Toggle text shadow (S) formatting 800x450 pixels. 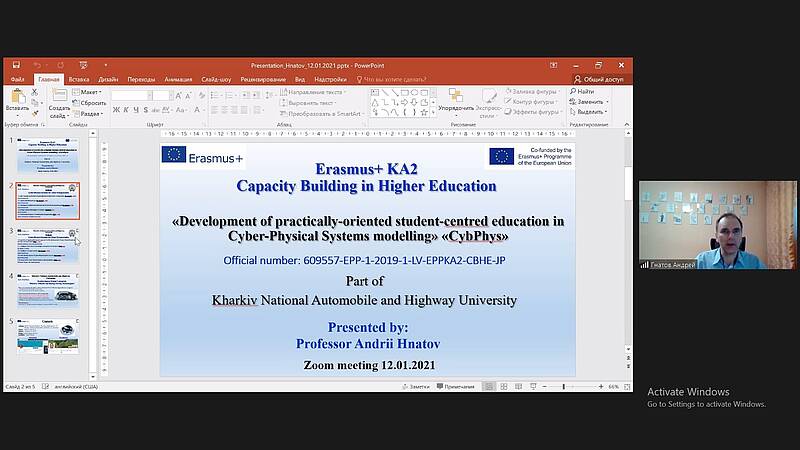click(146, 110)
